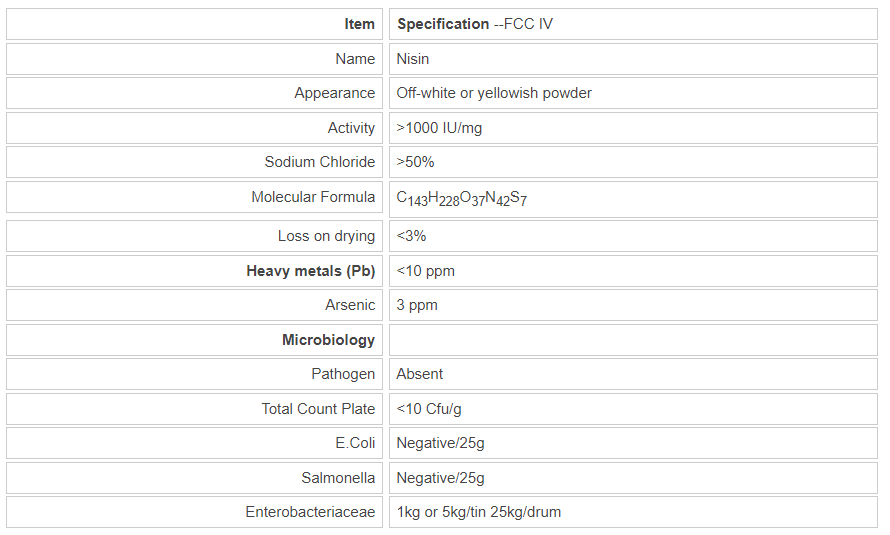Image resolution: width=890 pixels, height=535 pixels.
Task: Click the 'Activity' row label
Action: 351,128
